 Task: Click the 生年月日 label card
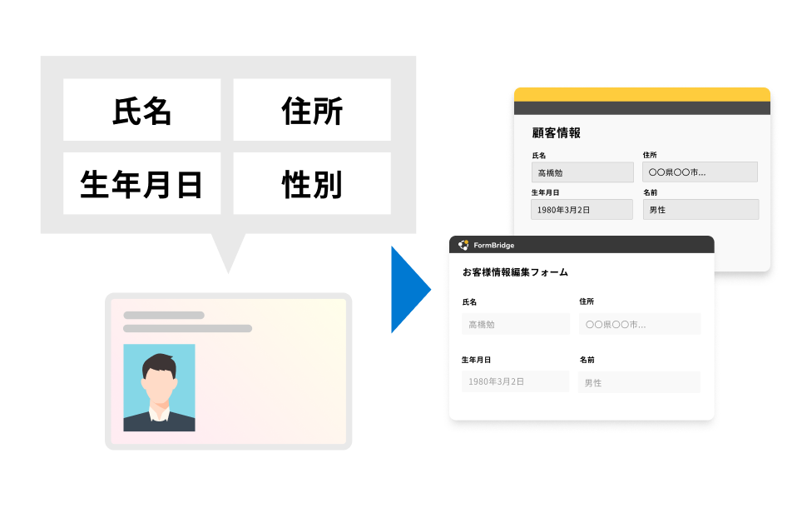141,182
